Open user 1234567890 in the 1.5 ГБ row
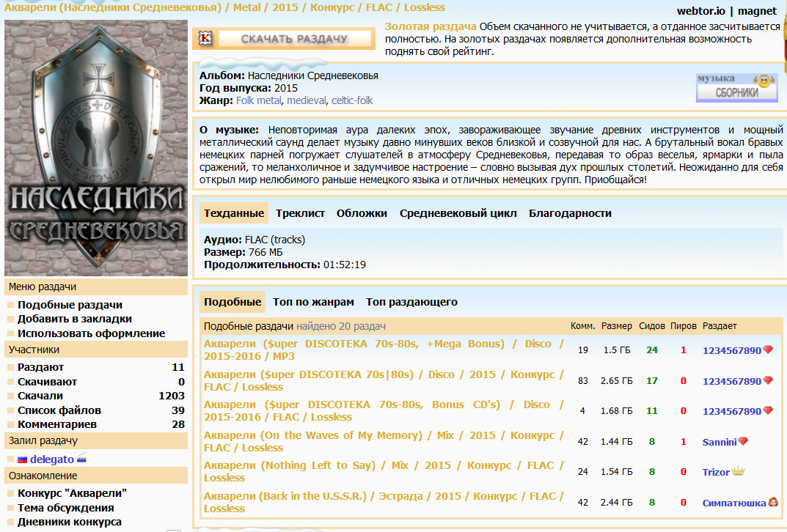This screenshot has height=532, width=787. tap(732, 350)
